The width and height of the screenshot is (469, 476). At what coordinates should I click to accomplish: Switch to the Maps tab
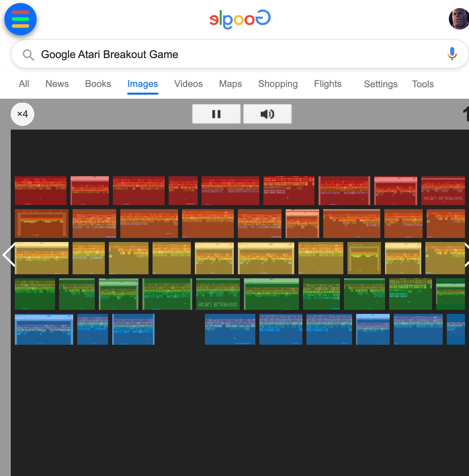pyautogui.click(x=230, y=84)
